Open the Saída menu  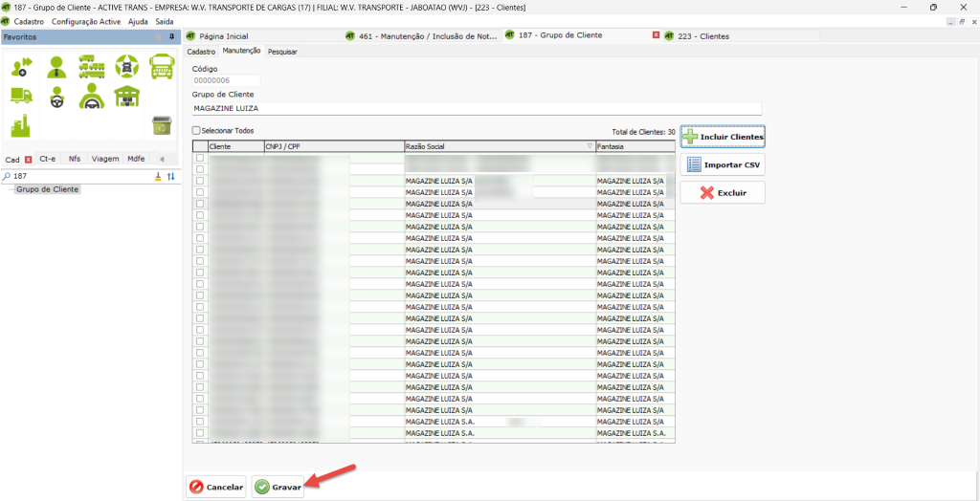point(165,21)
